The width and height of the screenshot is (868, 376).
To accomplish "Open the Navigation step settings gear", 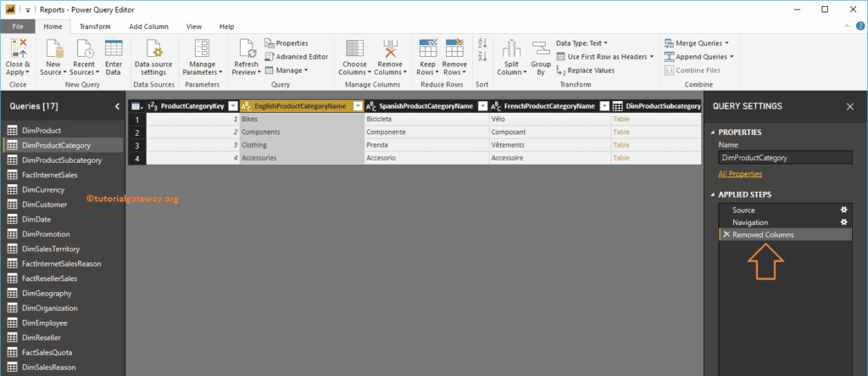I will [x=843, y=222].
